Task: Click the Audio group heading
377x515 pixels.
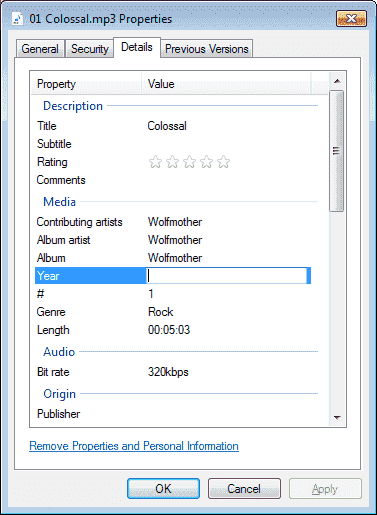Action: tap(59, 352)
